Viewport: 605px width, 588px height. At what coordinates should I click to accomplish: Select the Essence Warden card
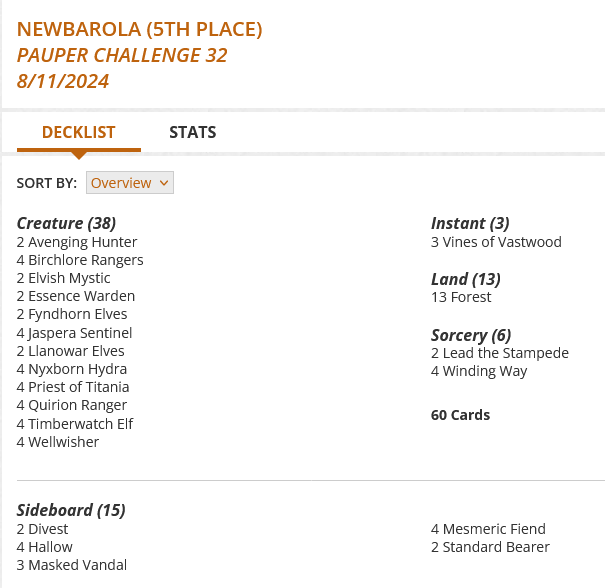(x=81, y=296)
